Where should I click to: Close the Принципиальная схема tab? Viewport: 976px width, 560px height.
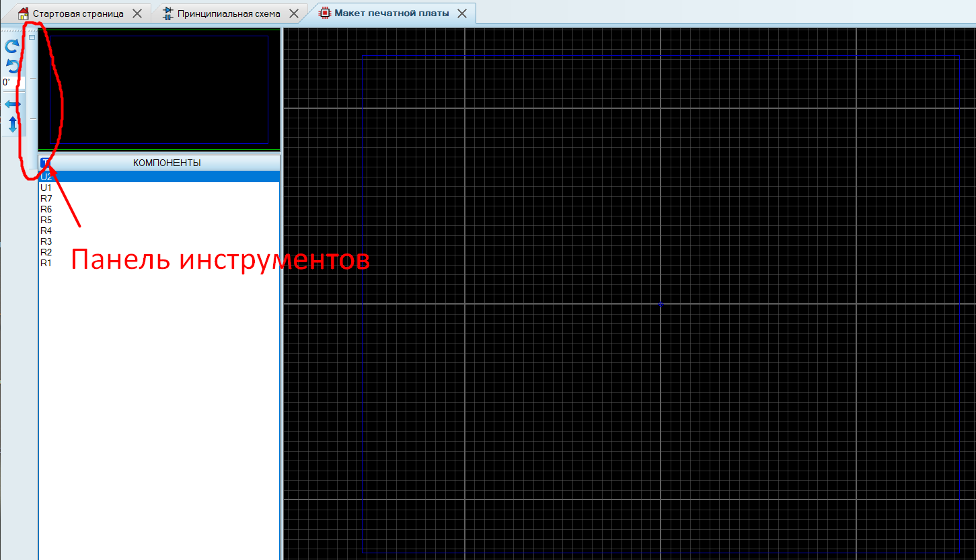point(294,13)
